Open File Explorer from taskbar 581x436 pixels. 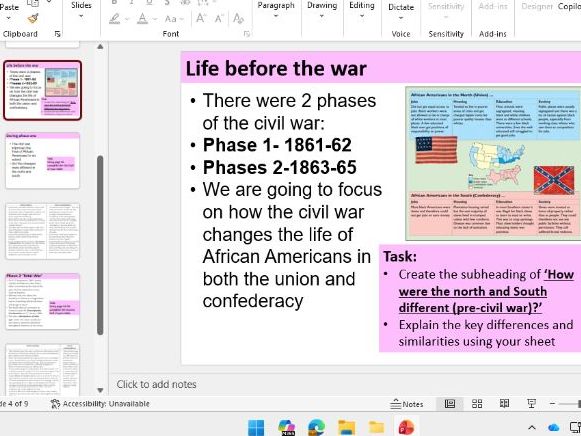click(x=346, y=428)
